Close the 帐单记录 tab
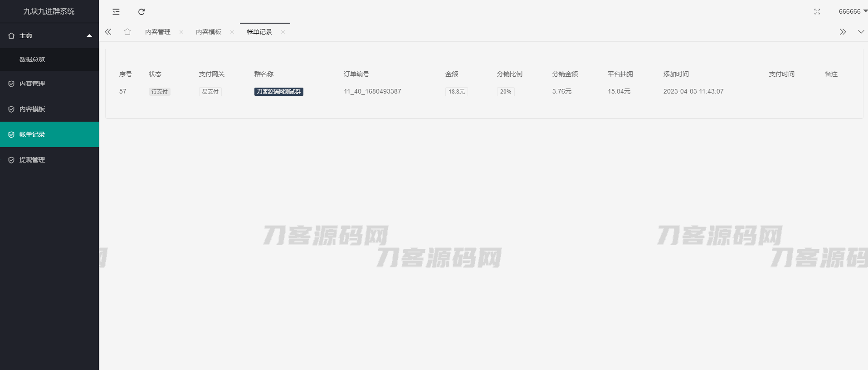The height and width of the screenshot is (370, 868). (x=283, y=32)
